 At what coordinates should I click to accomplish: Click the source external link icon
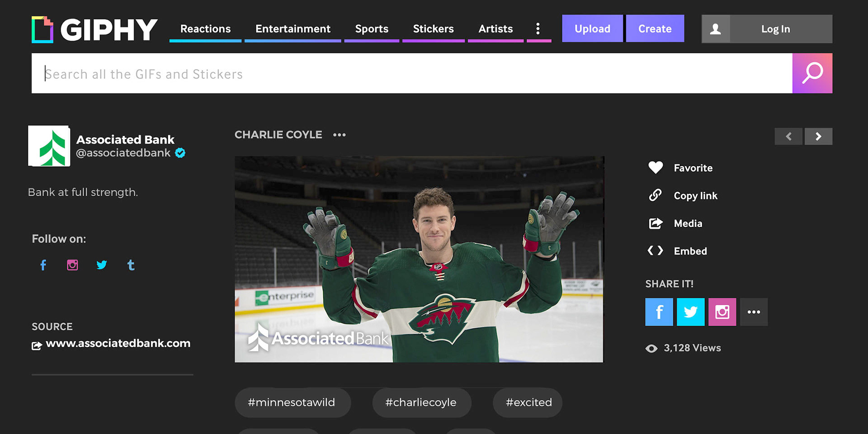[x=37, y=346]
